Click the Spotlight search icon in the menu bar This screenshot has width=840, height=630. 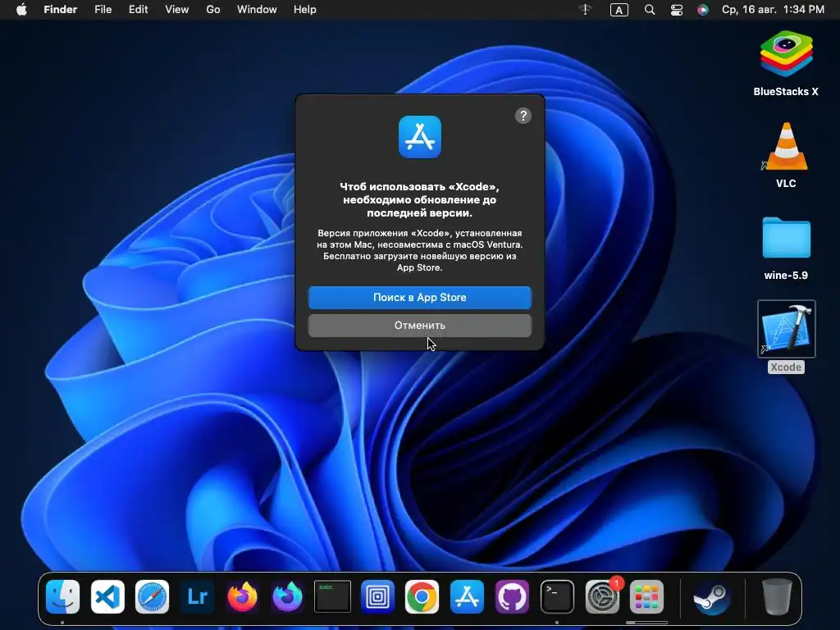(650, 10)
